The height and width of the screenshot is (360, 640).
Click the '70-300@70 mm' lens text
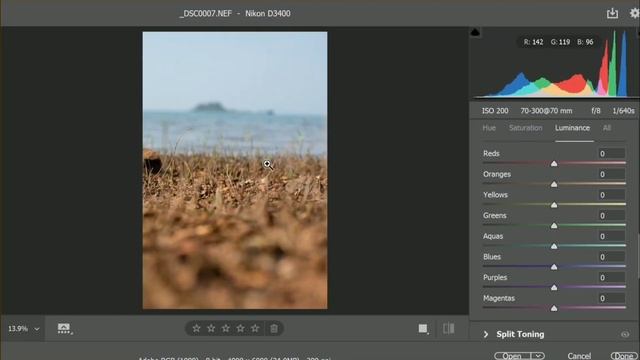click(x=546, y=111)
